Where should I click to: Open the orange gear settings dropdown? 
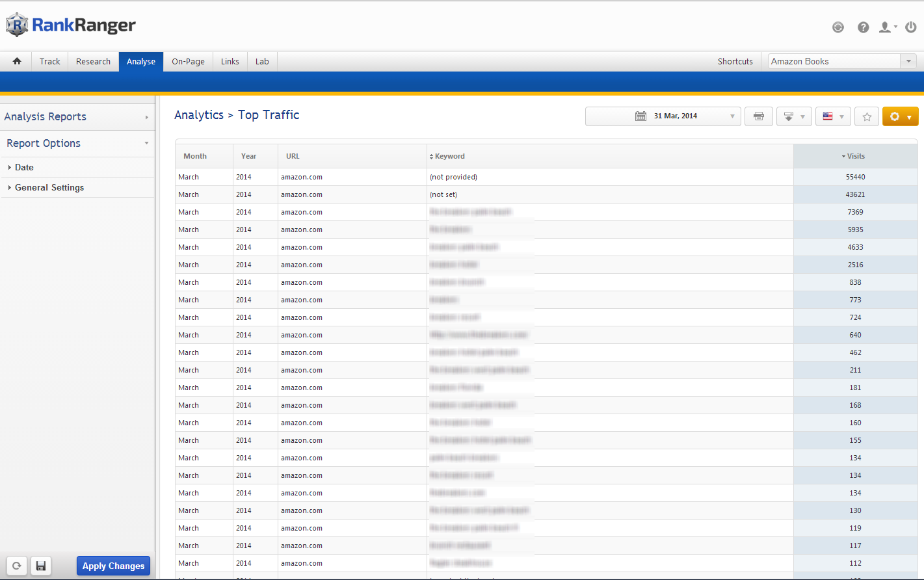[900, 116]
